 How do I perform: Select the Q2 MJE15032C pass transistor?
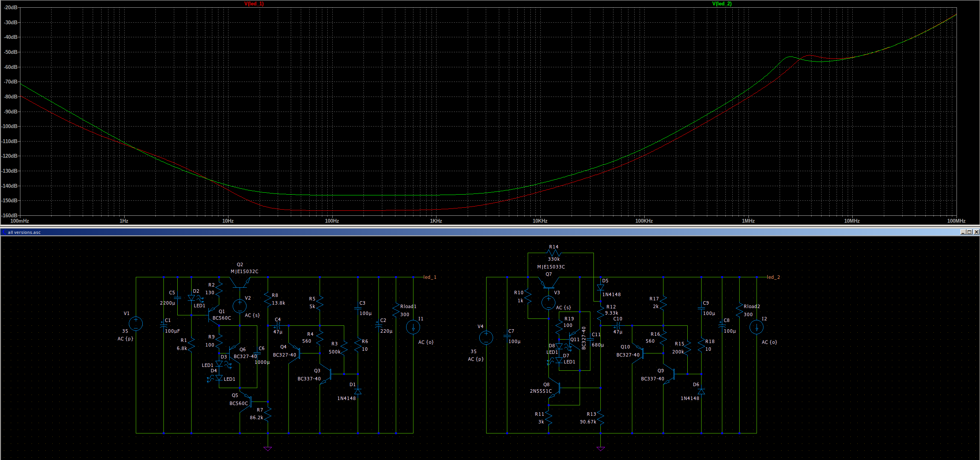[240, 282]
